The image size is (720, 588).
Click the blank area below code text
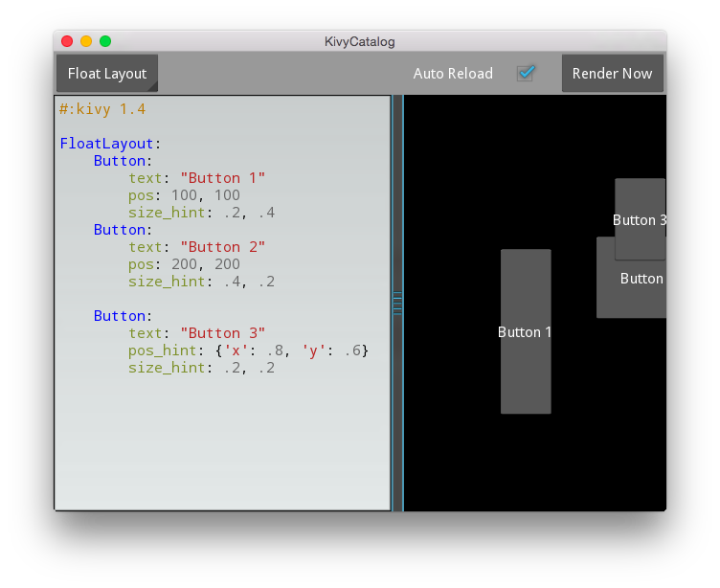[x=223, y=441]
